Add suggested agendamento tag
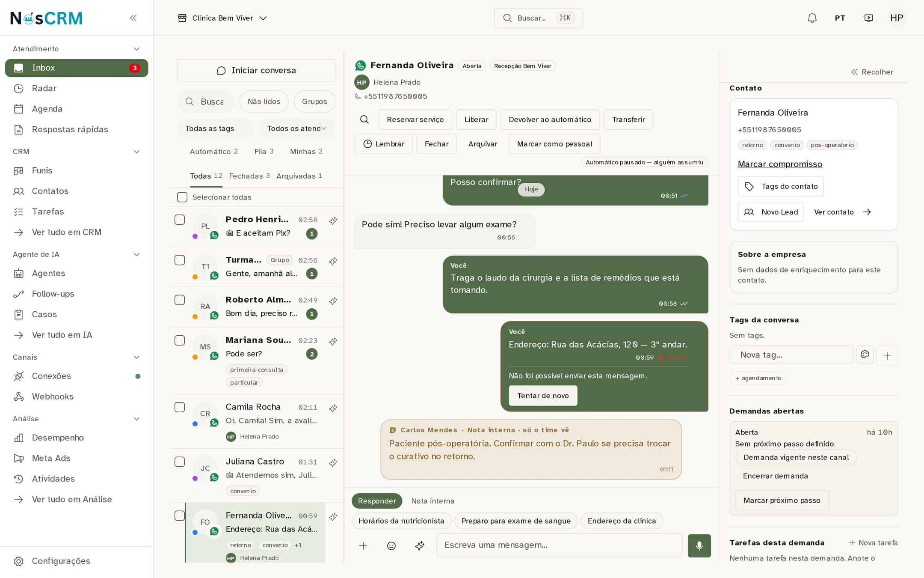The height and width of the screenshot is (578, 924). [x=758, y=378]
